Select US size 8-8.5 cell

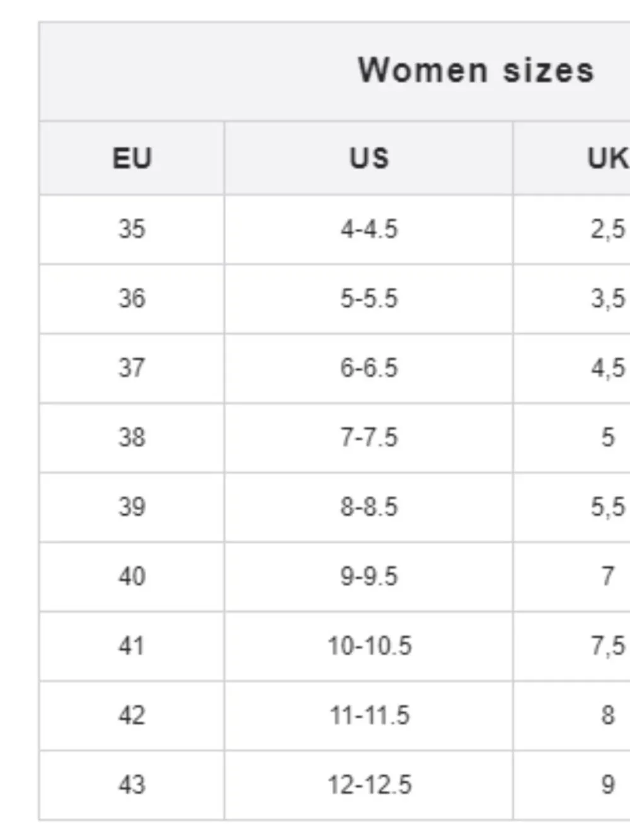click(369, 507)
